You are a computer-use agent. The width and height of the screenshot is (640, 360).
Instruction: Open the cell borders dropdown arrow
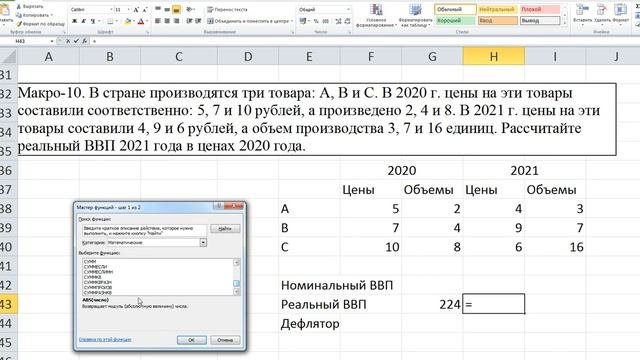117,21
